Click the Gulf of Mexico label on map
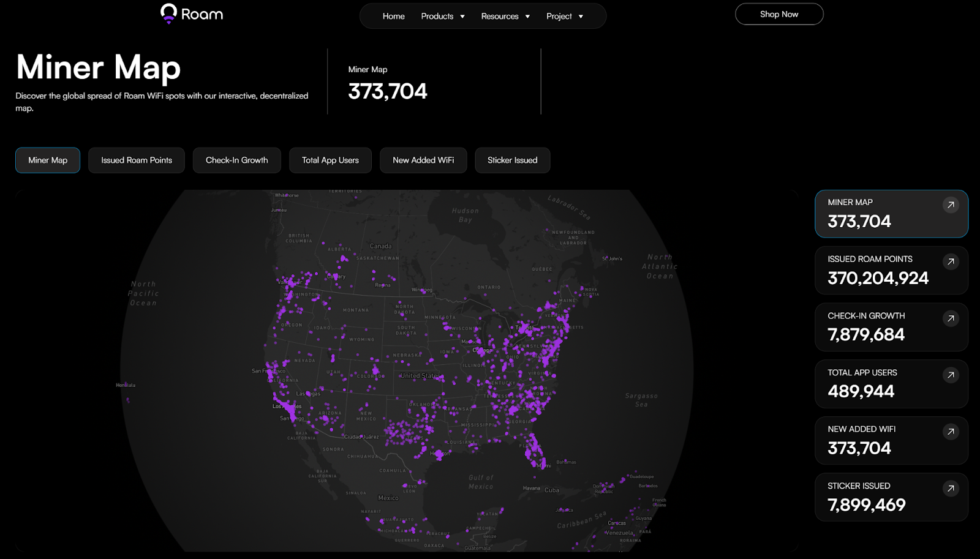The image size is (980, 559). pos(481,482)
